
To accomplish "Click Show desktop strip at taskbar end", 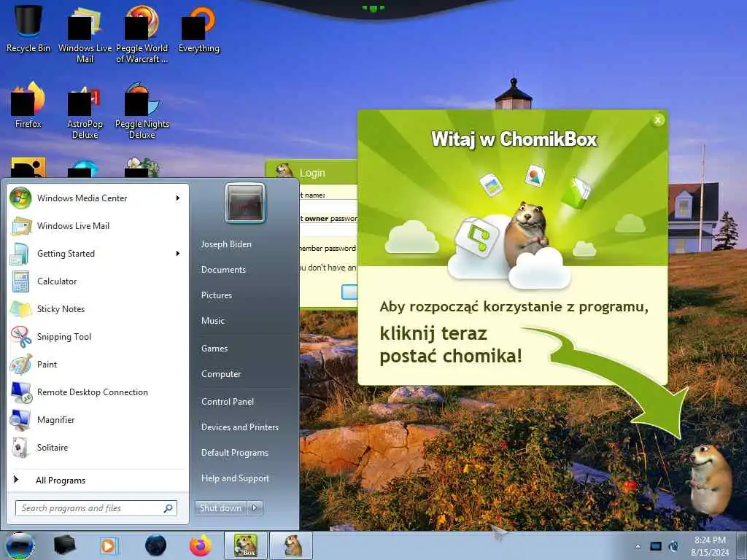I will point(742,545).
